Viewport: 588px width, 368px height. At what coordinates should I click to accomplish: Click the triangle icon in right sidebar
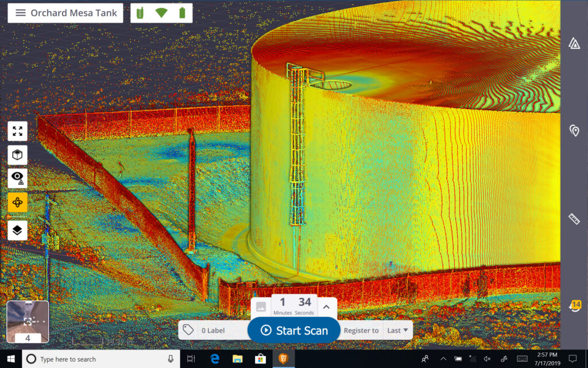tap(574, 43)
